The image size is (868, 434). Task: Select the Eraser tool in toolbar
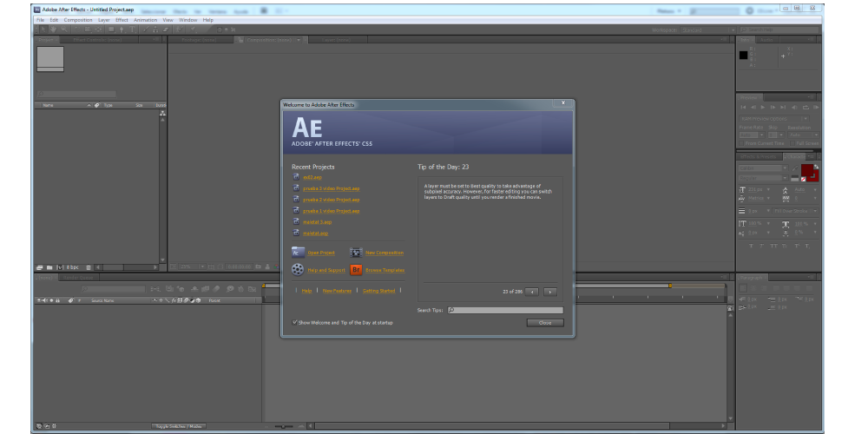point(166,30)
